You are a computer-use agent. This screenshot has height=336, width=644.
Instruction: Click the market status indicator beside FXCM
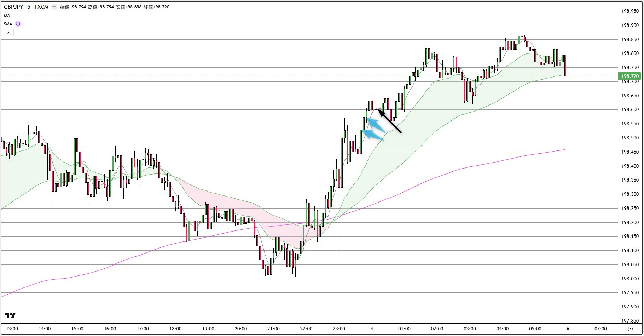click(54, 7)
